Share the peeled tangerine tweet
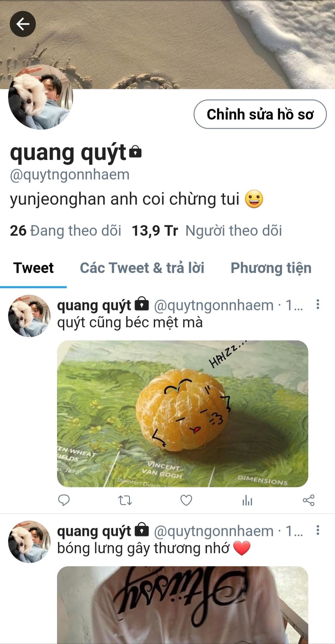This screenshot has width=335, height=644. click(309, 500)
